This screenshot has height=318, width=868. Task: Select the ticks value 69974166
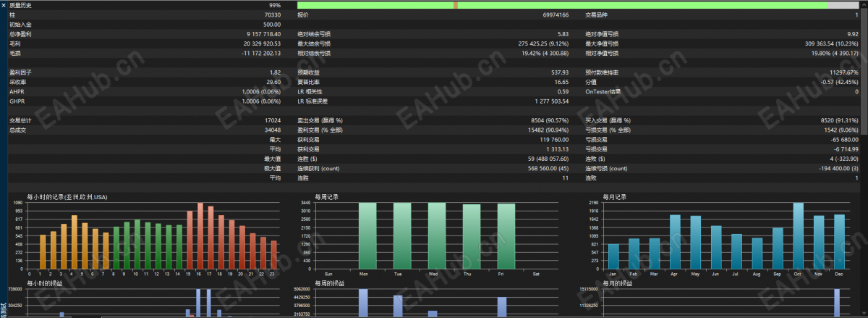555,14
